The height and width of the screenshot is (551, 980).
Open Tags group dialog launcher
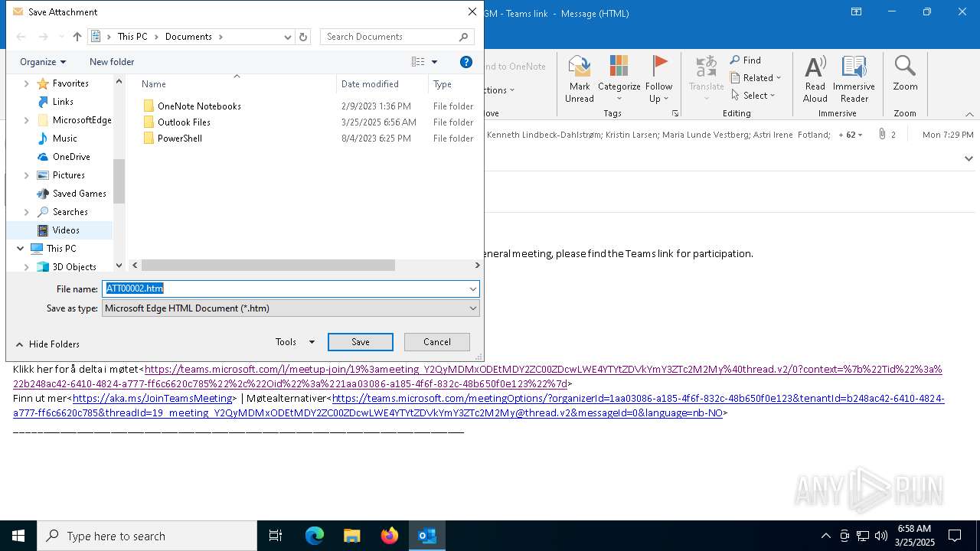675,113
